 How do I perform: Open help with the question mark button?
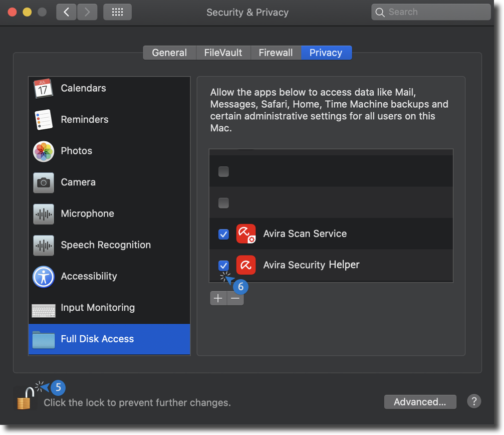click(x=474, y=401)
